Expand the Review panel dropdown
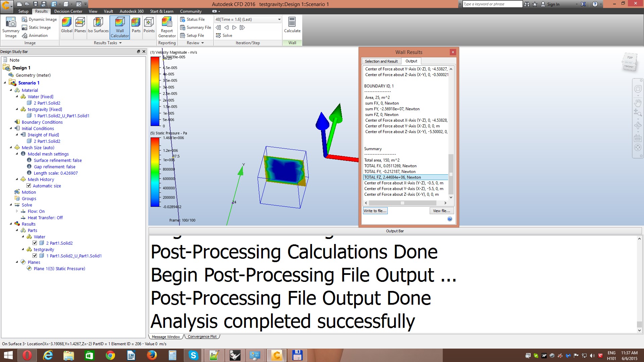Viewport: 644px width, 362px height. 203,43
